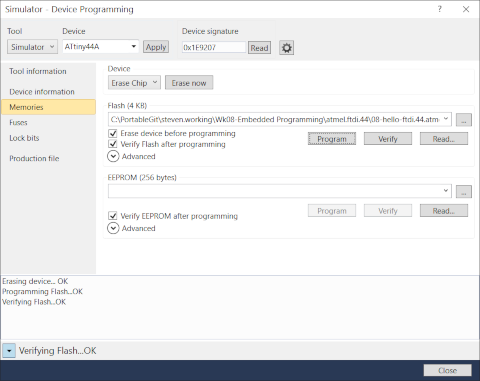
Task: Uncheck Erase device before programming
Action: pyautogui.click(x=113, y=133)
